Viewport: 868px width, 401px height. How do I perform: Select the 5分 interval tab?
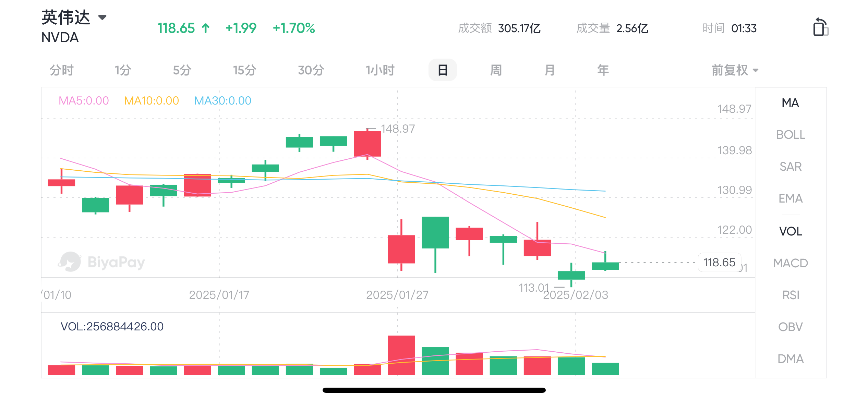(x=182, y=70)
